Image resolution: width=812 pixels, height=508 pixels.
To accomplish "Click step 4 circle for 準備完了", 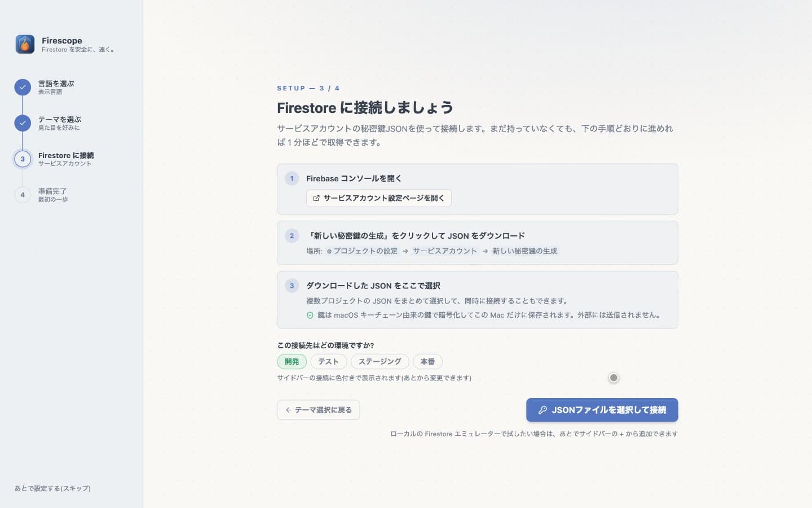I will click(x=23, y=195).
